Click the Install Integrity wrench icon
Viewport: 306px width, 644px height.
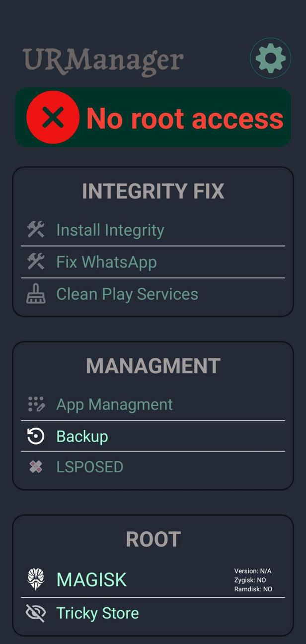[x=35, y=229]
